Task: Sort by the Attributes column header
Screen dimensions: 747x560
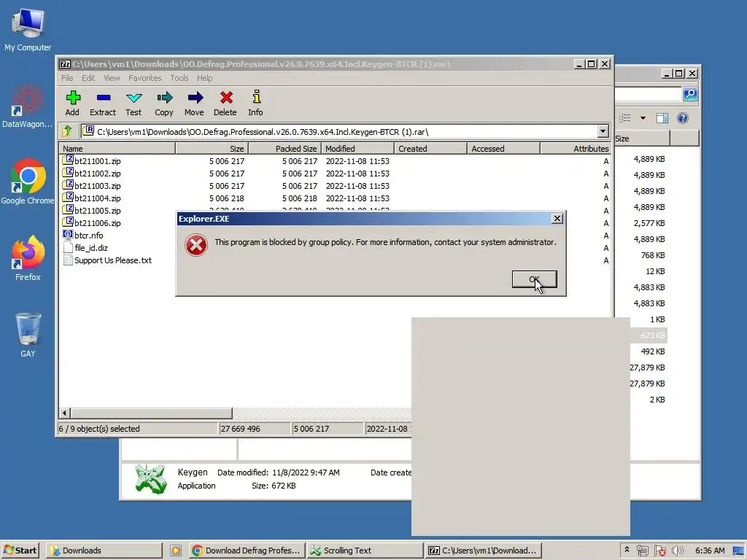Action: 576,149
